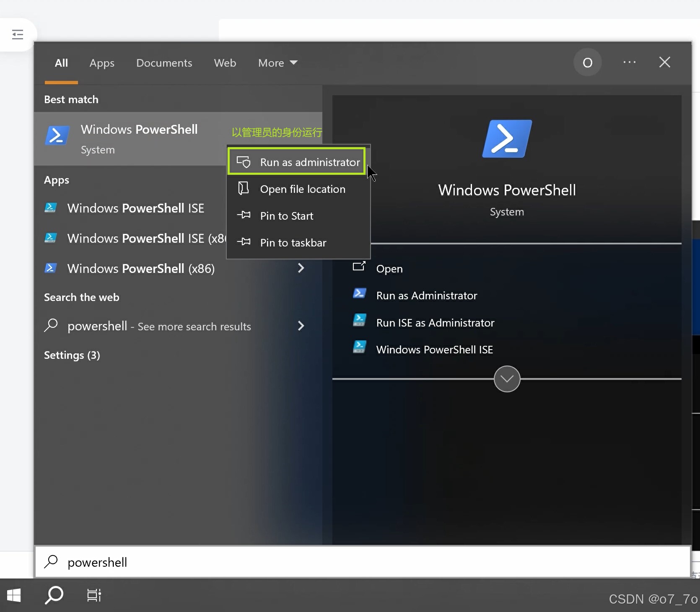Expand Windows PowerShell (x86) chevron arrow
This screenshot has width=700, height=612.
click(x=301, y=268)
